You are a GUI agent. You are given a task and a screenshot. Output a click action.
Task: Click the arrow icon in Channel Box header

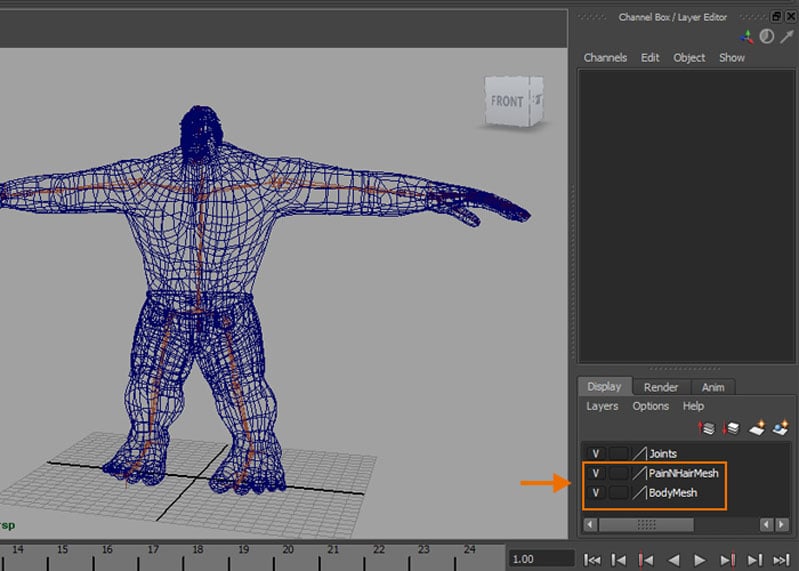tap(786, 37)
